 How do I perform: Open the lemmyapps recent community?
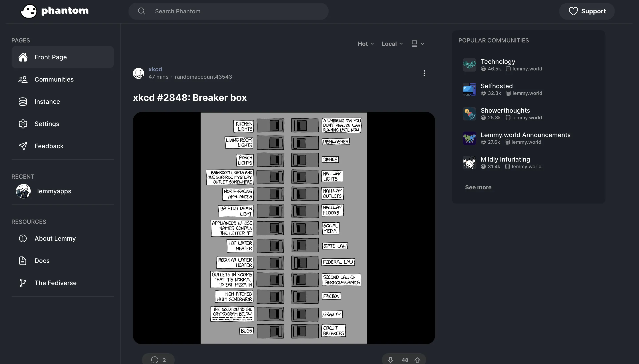[x=62, y=191]
